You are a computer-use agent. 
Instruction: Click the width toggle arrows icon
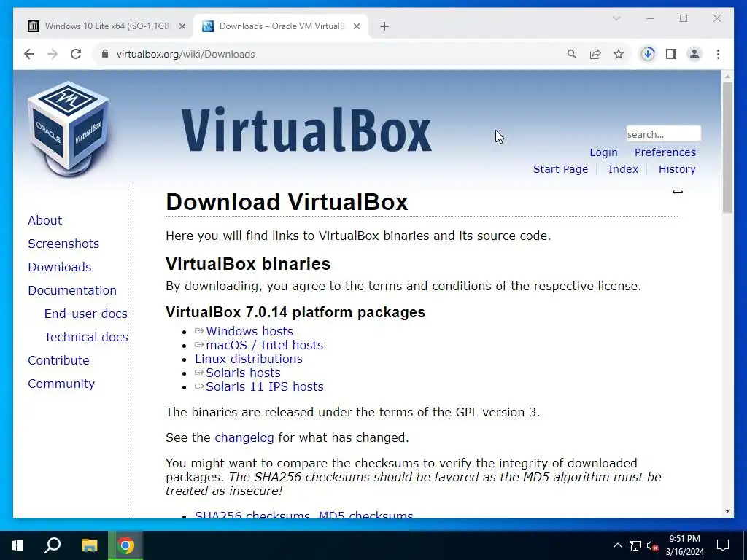point(678,192)
